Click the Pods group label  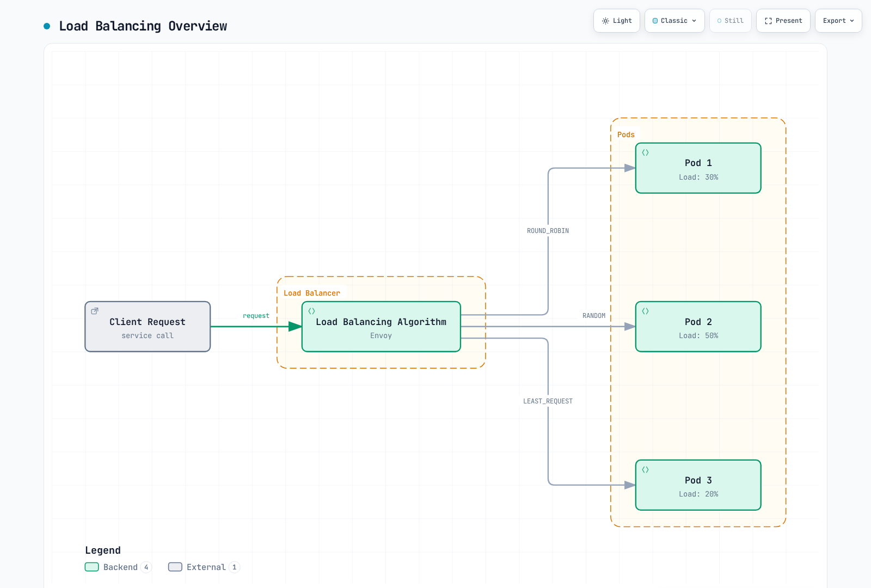click(626, 134)
